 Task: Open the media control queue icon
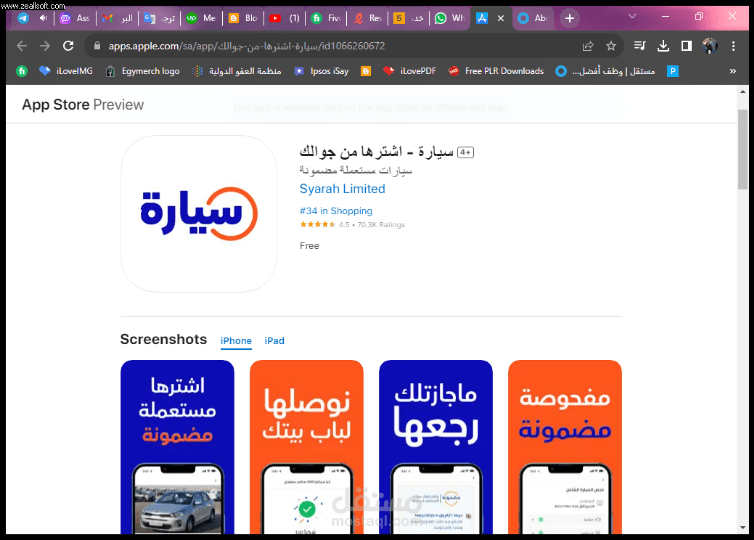click(640, 46)
